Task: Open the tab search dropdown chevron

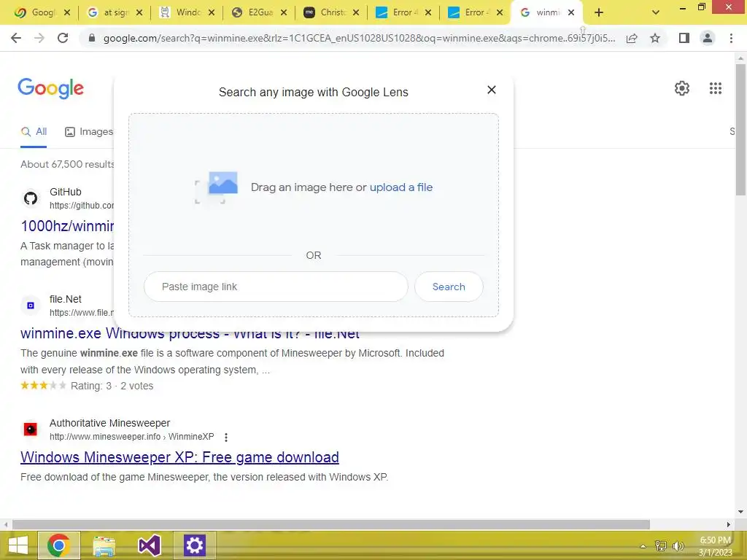Action: (656, 13)
